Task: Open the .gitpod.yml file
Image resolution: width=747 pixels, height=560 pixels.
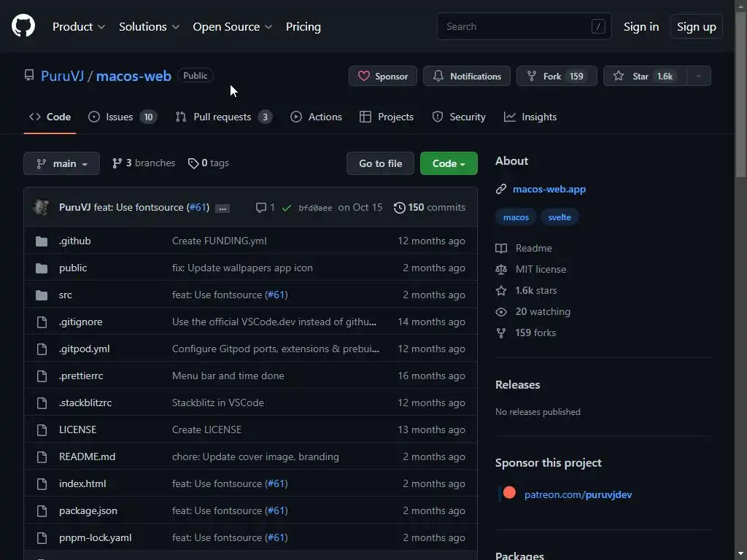Action: (x=85, y=349)
